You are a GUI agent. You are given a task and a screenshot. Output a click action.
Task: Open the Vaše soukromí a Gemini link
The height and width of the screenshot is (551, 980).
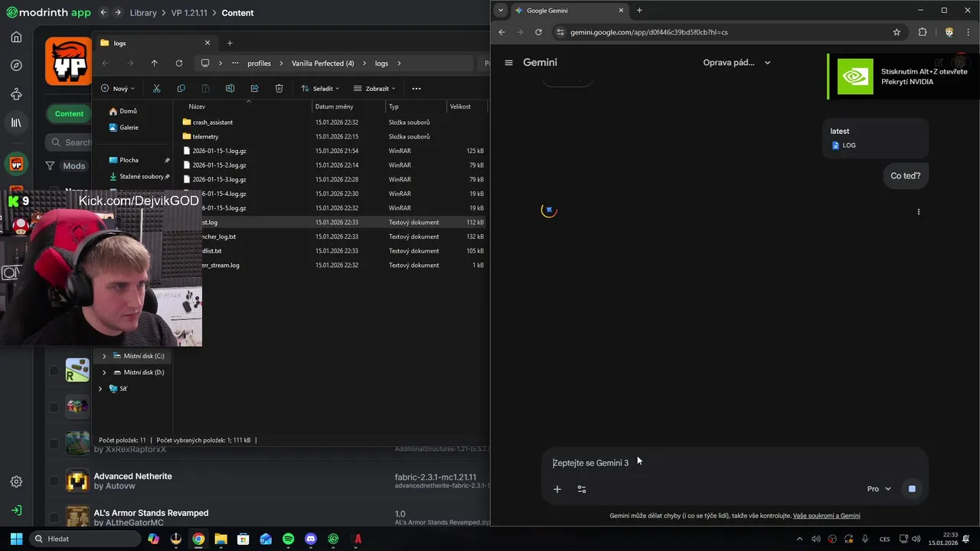click(826, 516)
